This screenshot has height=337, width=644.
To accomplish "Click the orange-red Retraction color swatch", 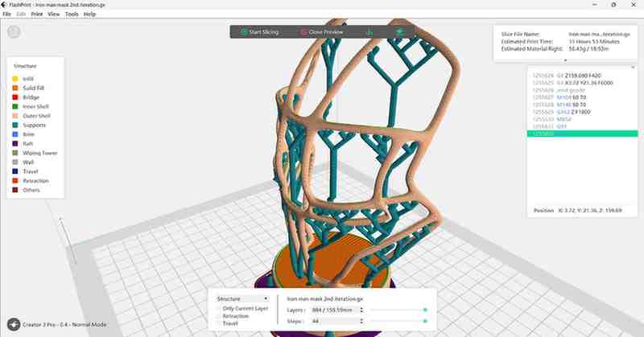I will click(15, 181).
